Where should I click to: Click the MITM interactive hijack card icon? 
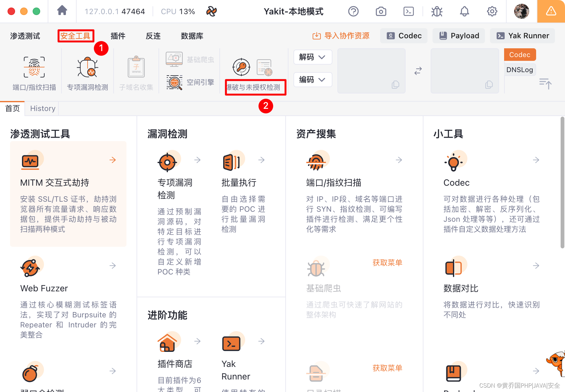[30, 162]
